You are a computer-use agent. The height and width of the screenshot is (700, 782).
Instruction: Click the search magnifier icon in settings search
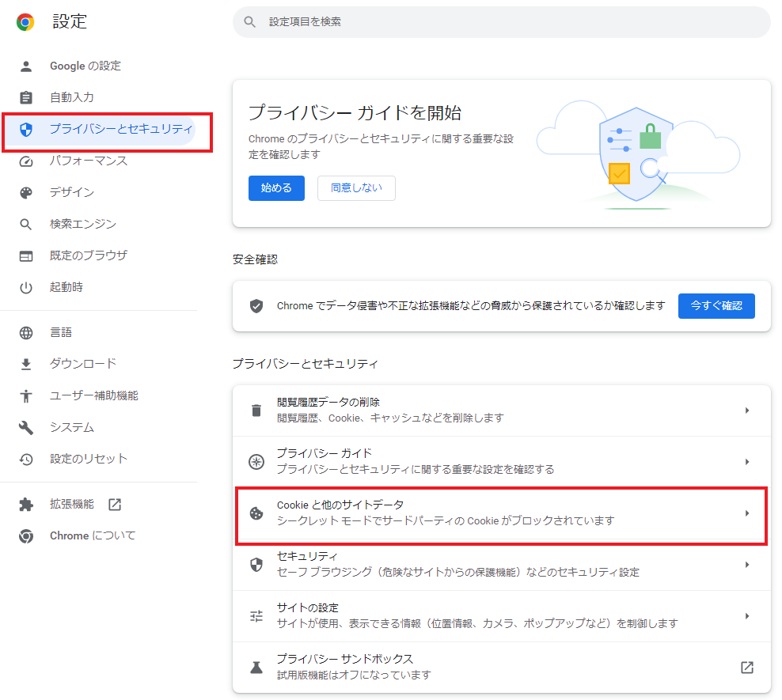pyautogui.click(x=250, y=22)
